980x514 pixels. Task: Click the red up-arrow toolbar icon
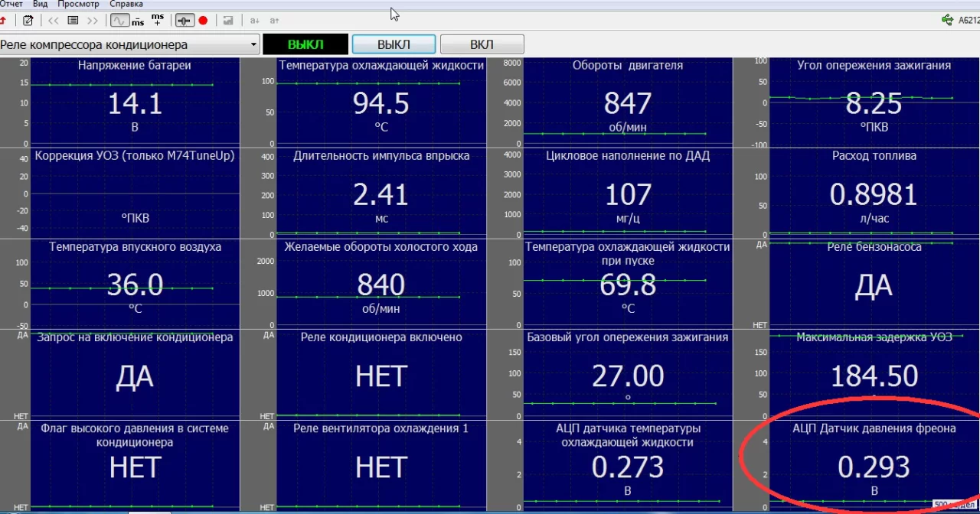click(x=3, y=21)
